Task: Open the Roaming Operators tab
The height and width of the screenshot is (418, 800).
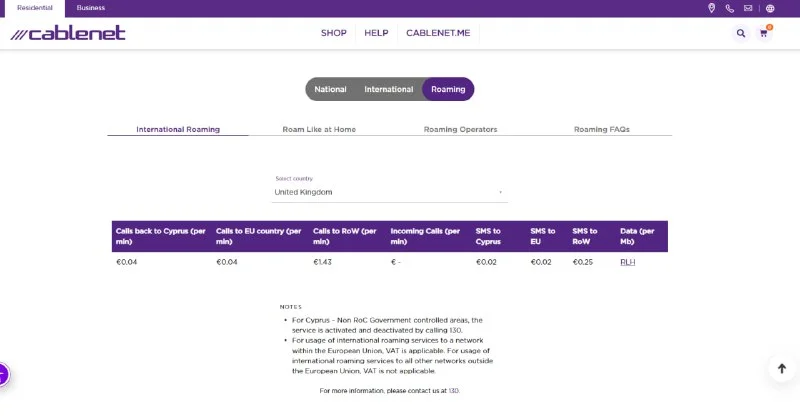Action: 460,129
